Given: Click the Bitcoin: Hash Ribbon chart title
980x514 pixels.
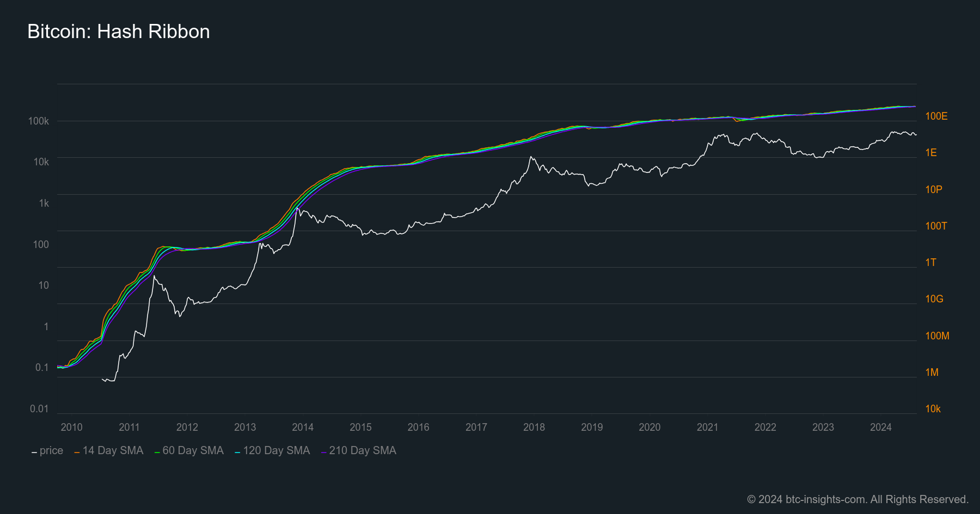Looking at the screenshot, I should [x=119, y=32].
